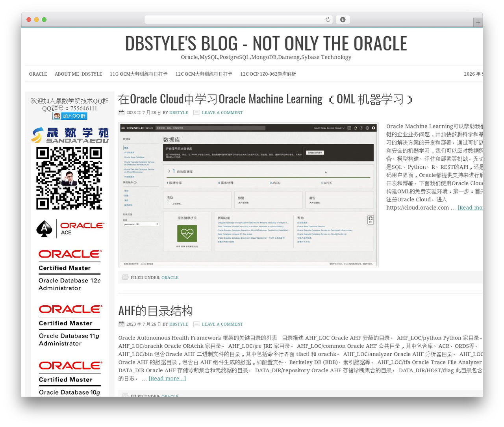Image resolution: width=504 pixels, height=427 pixels.
Task: Open author DBSTYLE on the July 28 post
Action: 179,113
